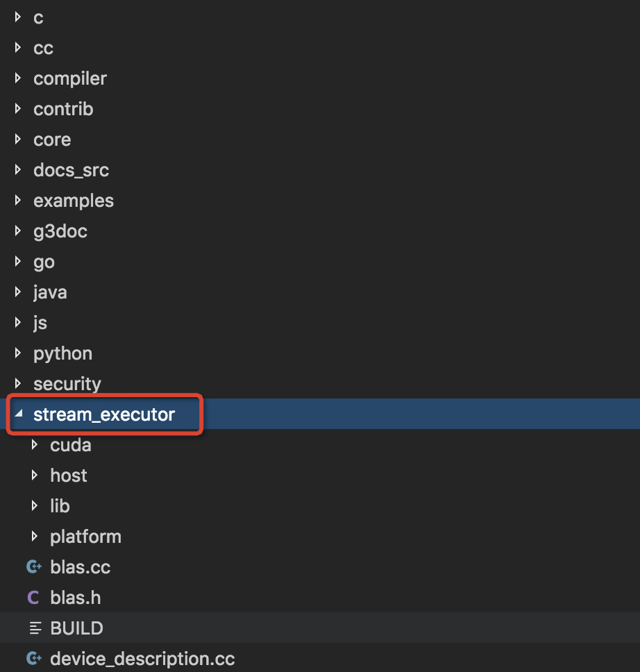Expand the cuda folder arrow
This screenshot has height=672, width=640.
[x=35, y=445]
